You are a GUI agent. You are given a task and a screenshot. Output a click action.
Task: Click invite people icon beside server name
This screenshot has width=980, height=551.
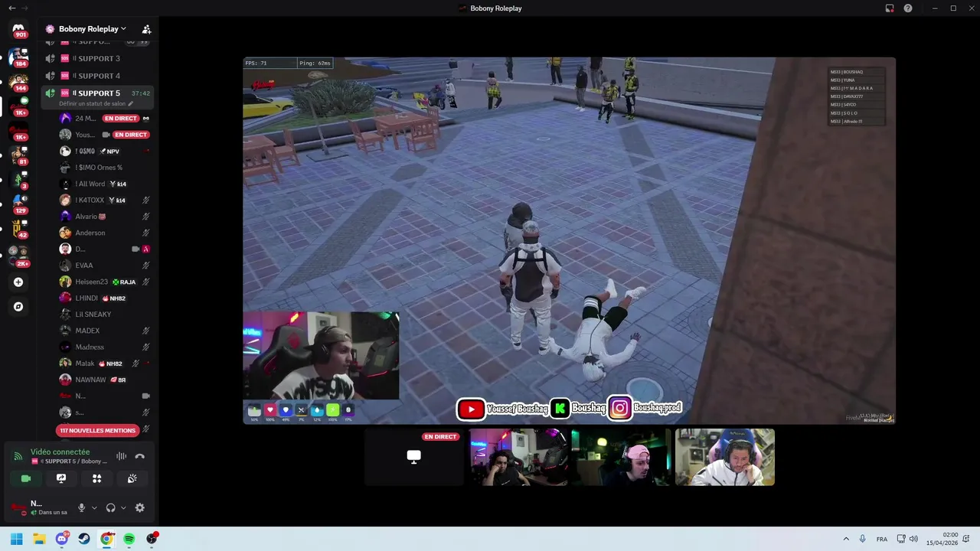click(146, 29)
